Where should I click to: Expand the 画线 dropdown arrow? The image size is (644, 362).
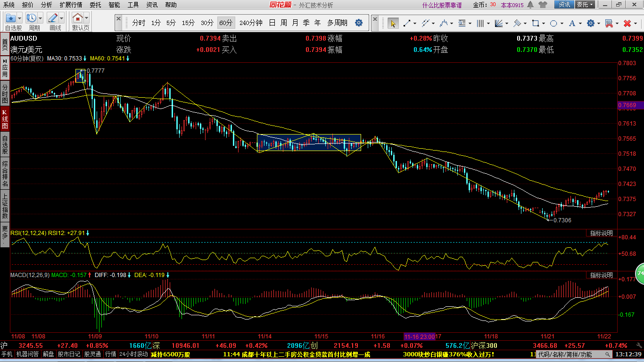point(62,18)
